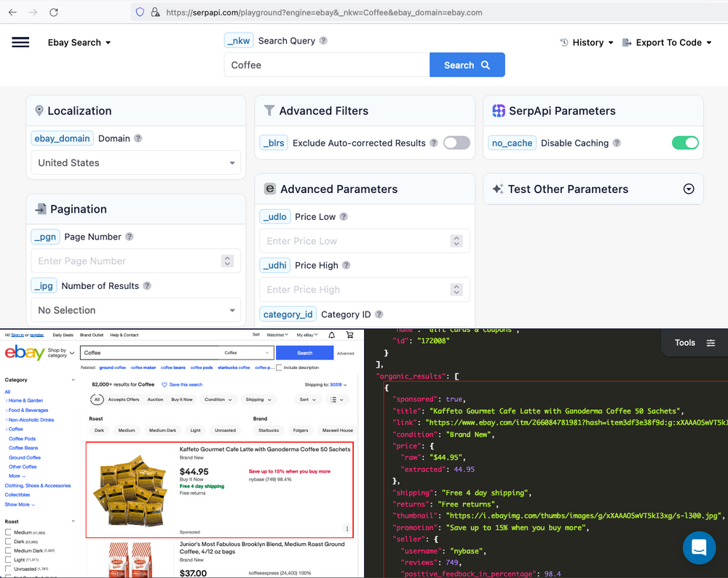Image resolution: width=728 pixels, height=578 pixels.
Task: Click the notification bell in eBay preview
Action: 331,335
